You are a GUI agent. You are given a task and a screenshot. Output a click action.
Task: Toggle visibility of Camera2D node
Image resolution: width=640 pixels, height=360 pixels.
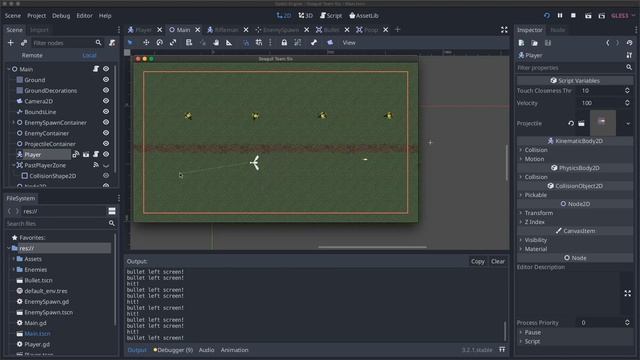point(106,101)
